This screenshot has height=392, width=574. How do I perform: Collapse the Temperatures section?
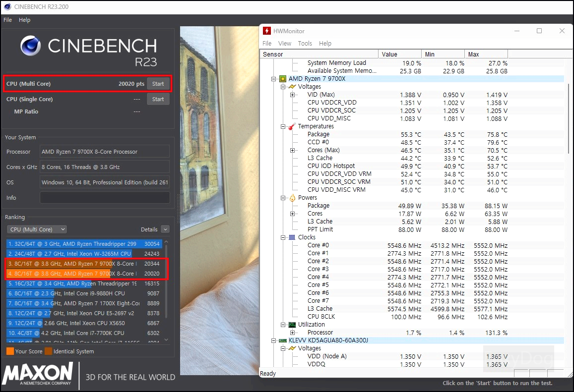point(283,126)
